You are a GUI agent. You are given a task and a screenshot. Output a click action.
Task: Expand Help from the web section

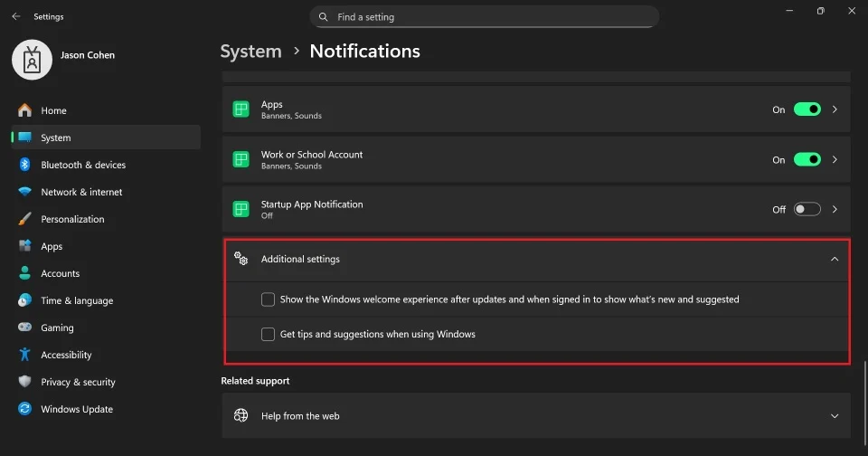835,416
